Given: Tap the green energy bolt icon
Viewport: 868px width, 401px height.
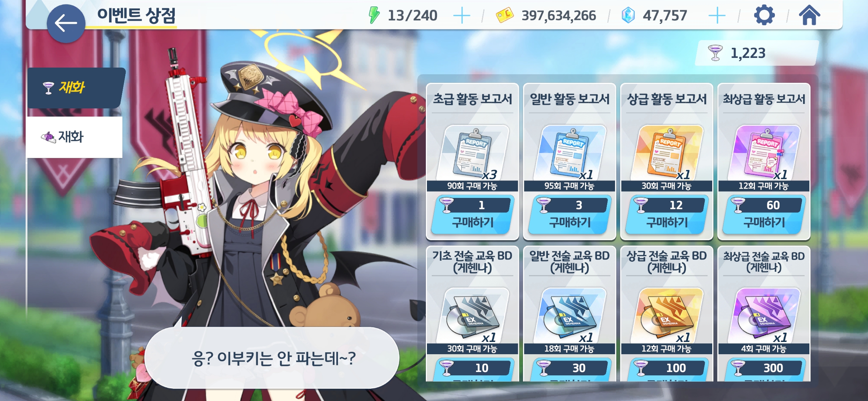Looking at the screenshot, I should click(374, 16).
